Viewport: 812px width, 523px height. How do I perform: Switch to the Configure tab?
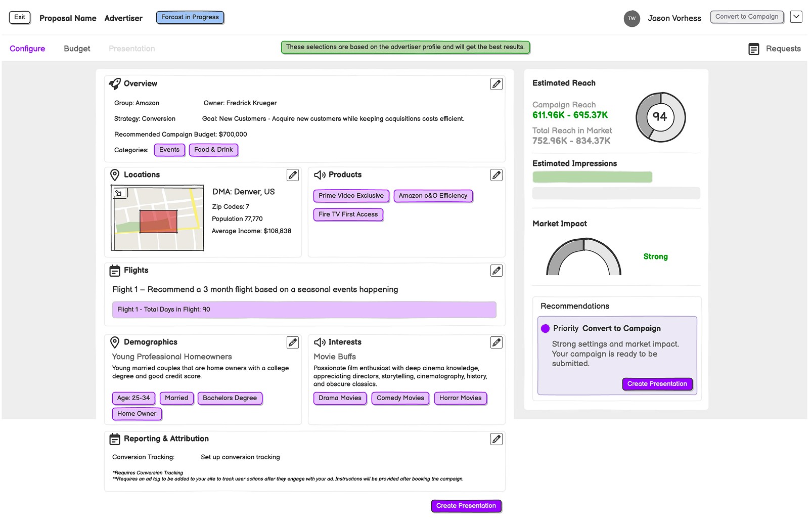tap(27, 49)
